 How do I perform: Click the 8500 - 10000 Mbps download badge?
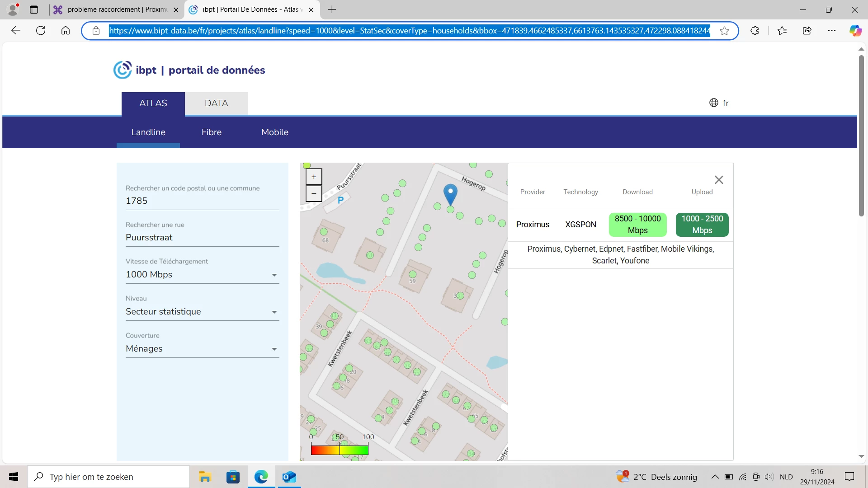click(x=637, y=225)
